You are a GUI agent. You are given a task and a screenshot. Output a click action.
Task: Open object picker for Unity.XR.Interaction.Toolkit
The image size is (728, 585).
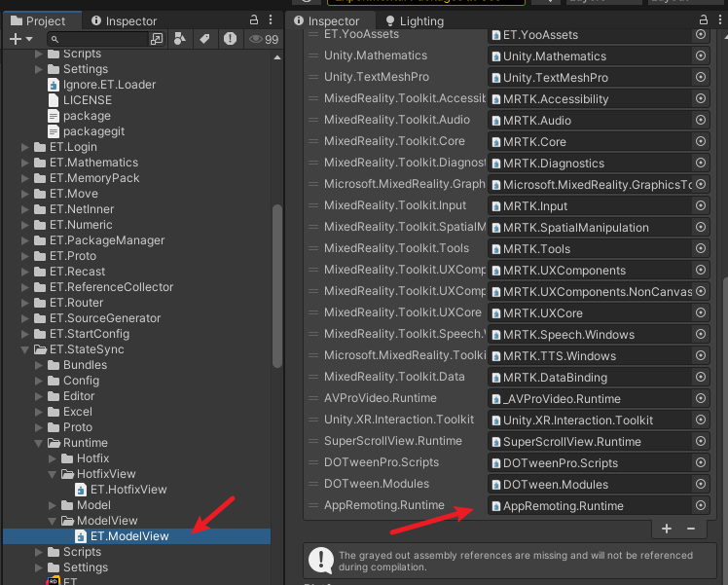(701, 420)
